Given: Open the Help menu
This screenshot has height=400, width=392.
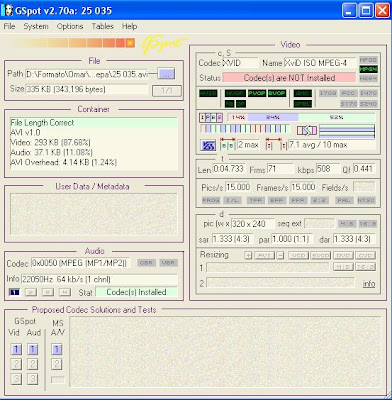Looking at the screenshot, I should pyautogui.click(x=129, y=26).
